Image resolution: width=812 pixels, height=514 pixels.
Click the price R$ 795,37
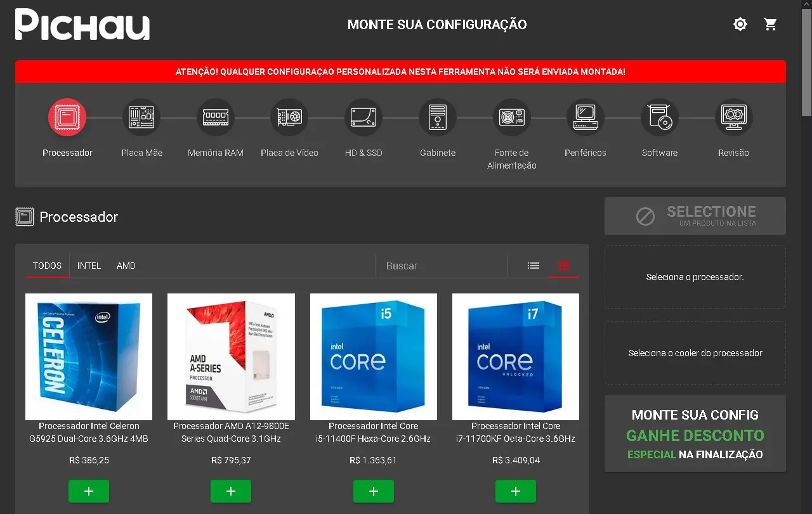pos(231,460)
